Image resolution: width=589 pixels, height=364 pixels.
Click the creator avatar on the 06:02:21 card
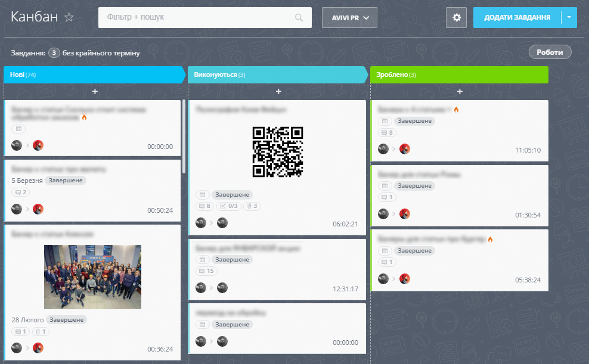[201, 223]
